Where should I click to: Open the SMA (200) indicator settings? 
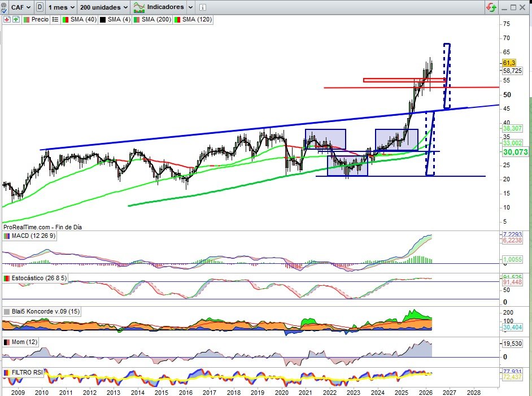click(x=156, y=20)
